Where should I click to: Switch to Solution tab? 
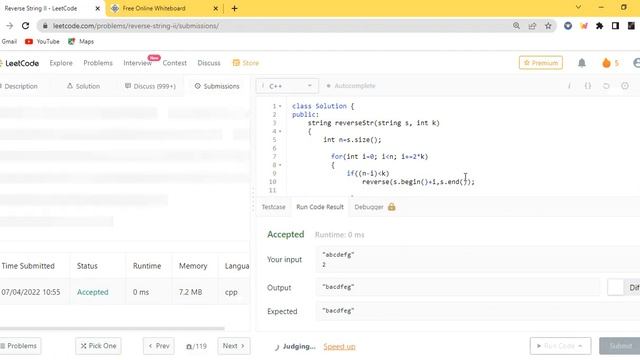[83, 86]
